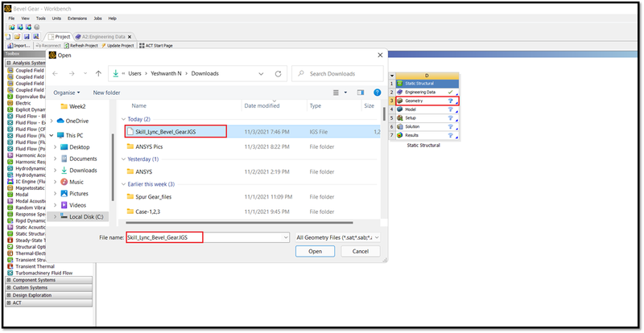Image resolution: width=644 pixels, height=333 pixels.
Task: Click the Import button in Workbench toolbar
Action: coord(19,46)
